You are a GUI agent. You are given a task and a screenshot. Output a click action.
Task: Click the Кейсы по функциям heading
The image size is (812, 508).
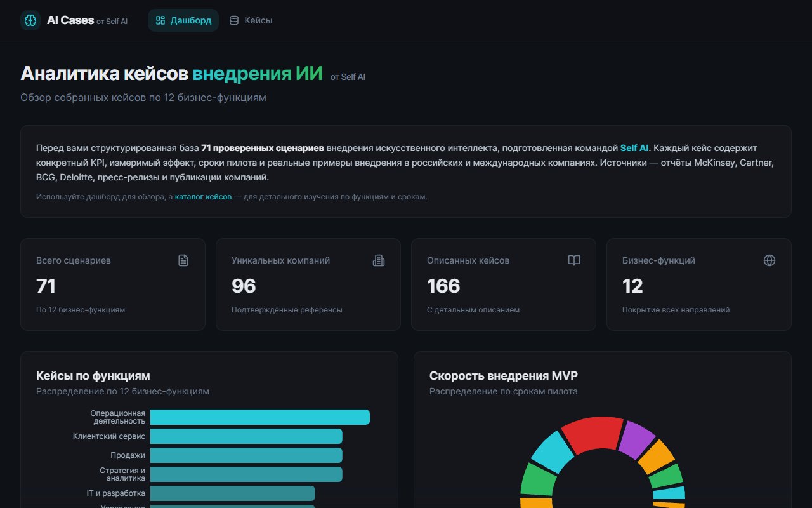93,376
